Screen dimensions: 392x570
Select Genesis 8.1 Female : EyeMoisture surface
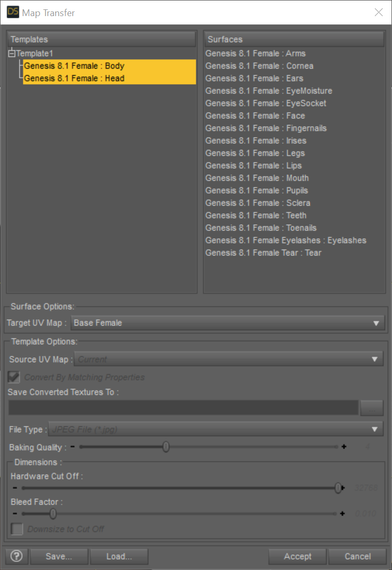click(269, 91)
